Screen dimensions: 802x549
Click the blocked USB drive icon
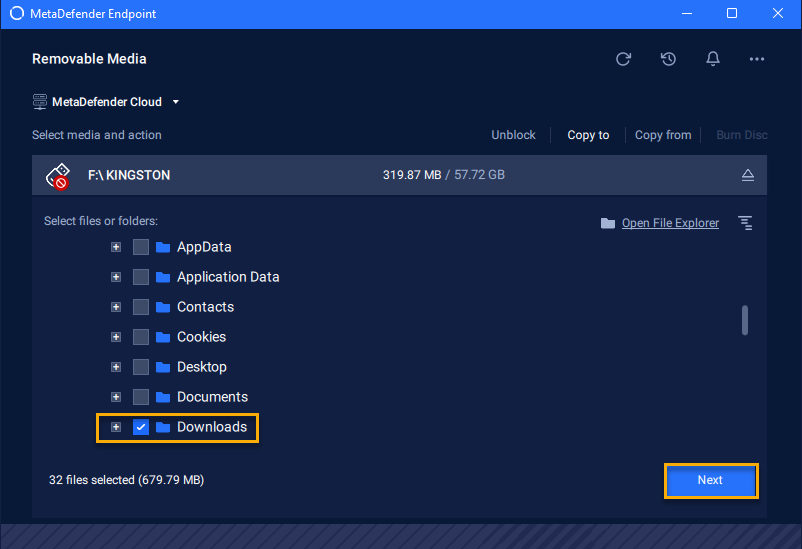tap(58, 176)
